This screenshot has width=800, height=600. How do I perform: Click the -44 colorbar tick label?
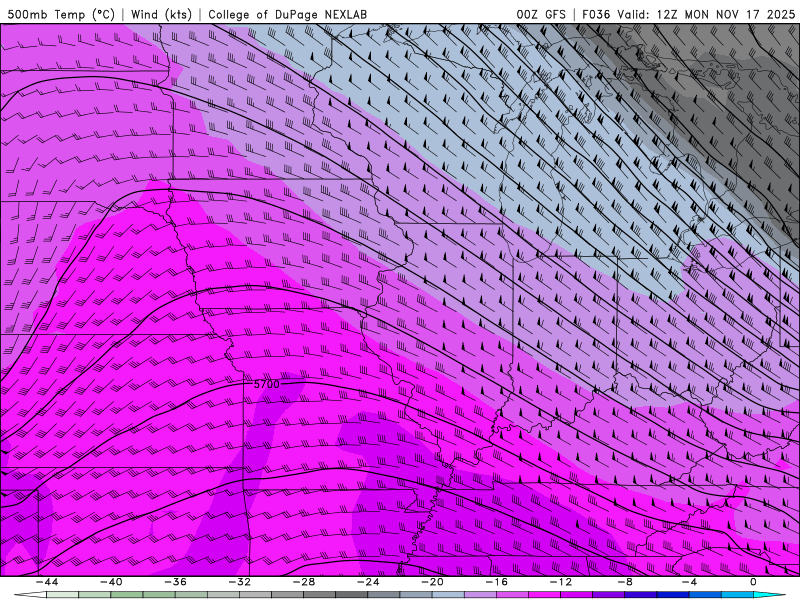pyautogui.click(x=47, y=582)
